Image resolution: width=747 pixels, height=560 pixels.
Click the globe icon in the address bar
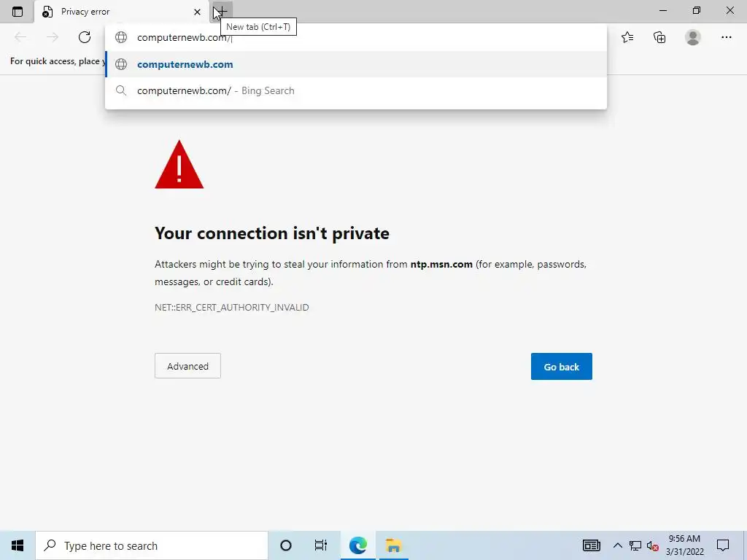(121, 38)
